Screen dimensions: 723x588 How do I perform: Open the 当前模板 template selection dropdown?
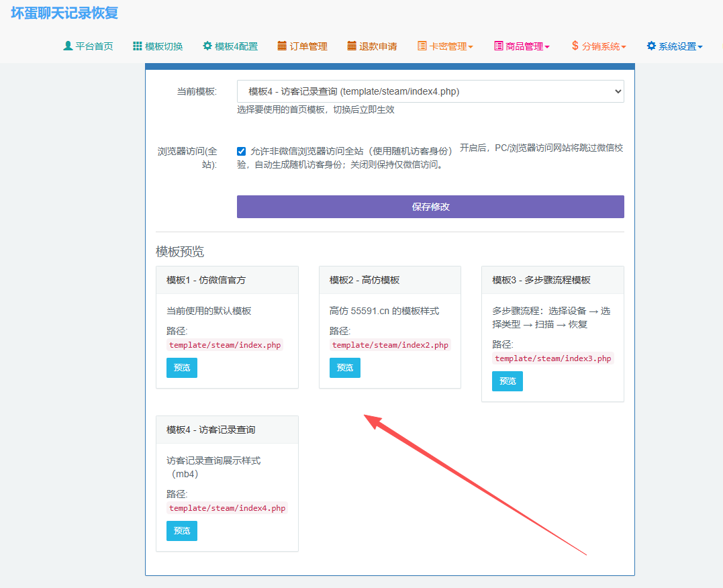tap(430, 91)
